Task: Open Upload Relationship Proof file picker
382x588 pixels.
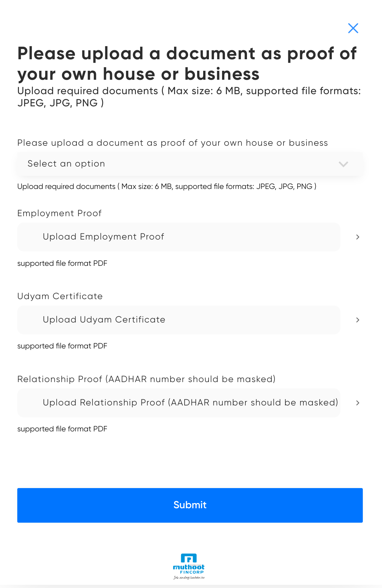Action: (179, 403)
